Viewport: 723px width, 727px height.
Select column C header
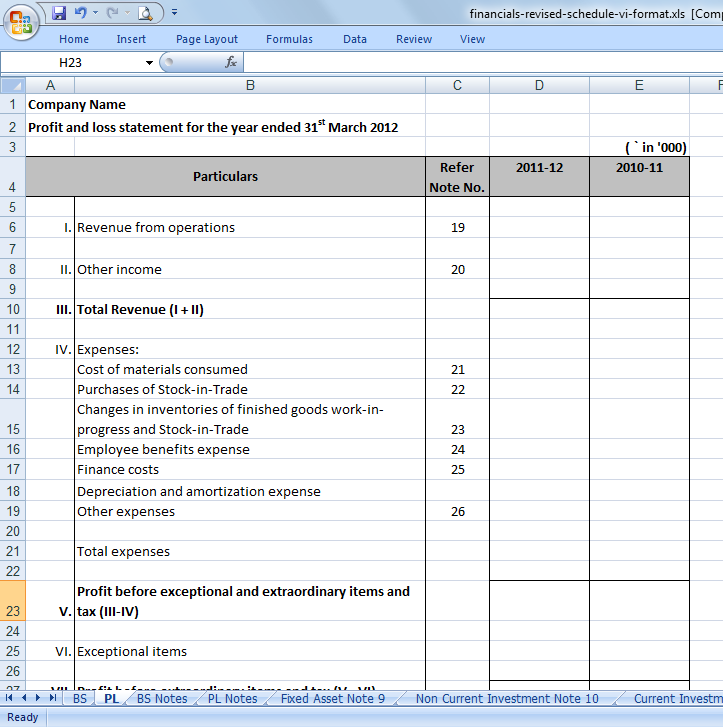[457, 85]
